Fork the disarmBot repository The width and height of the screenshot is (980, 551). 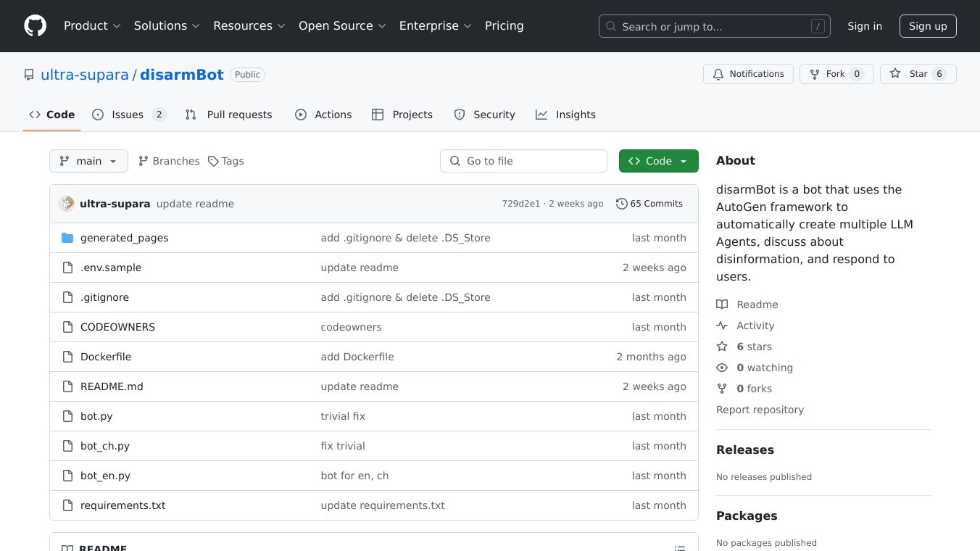[836, 74]
